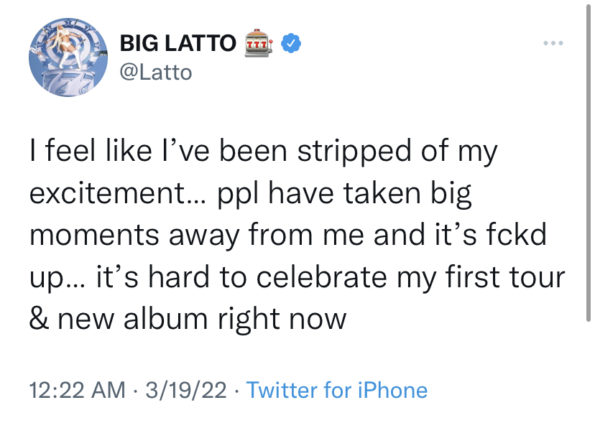Click the word "stripped" in the tweet
595x423 pixels.
point(354,152)
